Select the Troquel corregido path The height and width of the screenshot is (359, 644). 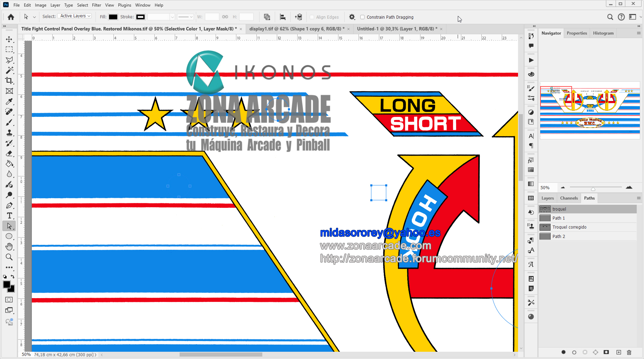pyautogui.click(x=588, y=227)
